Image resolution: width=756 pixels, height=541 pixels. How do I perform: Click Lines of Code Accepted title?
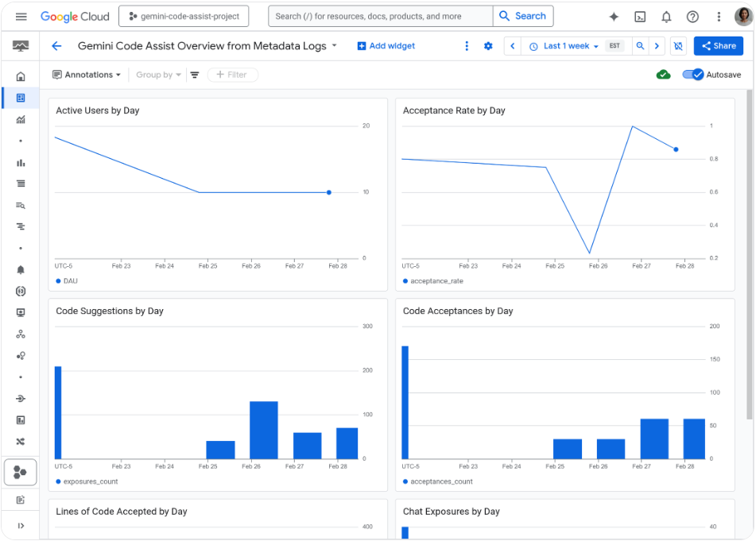pyautogui.click(x=121, y=511)
